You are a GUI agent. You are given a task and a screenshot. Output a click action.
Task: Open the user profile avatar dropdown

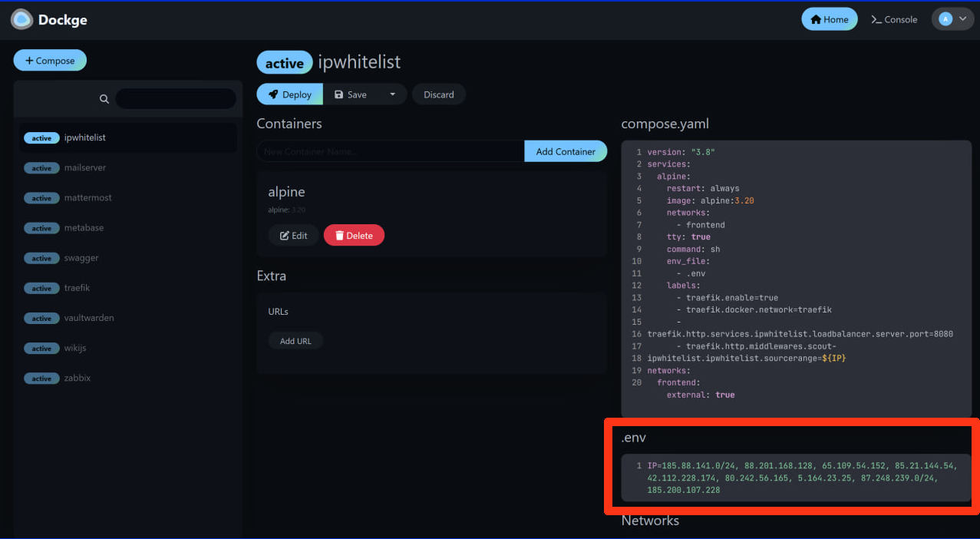click(x=952, y=19)
